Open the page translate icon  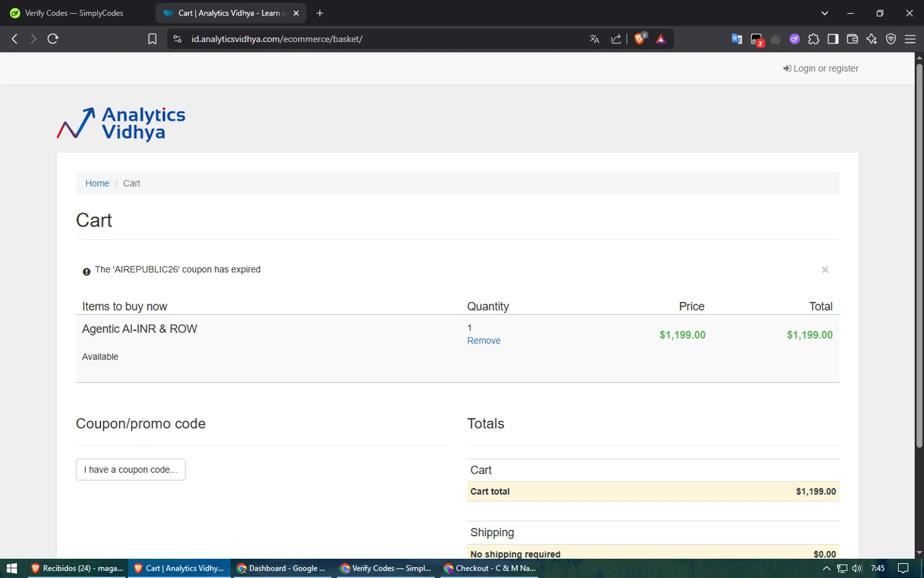tap(594, 39)
